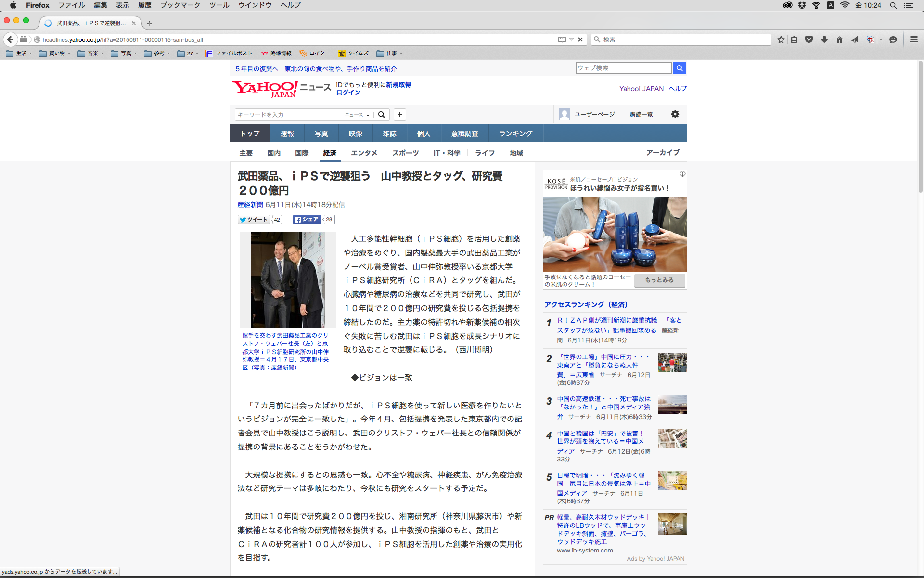Open the 生活 bookmarks folder dropdown

pyautogui.click(x=19, y=53)
